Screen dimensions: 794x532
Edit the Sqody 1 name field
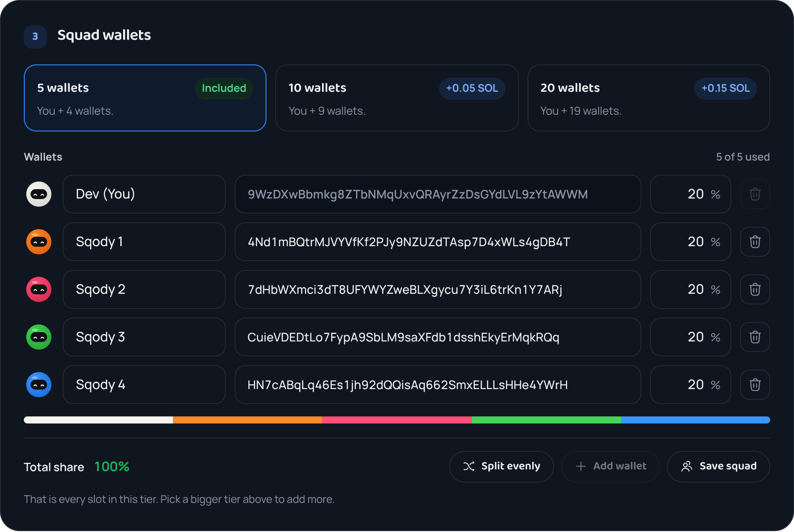tap(144, 242)
